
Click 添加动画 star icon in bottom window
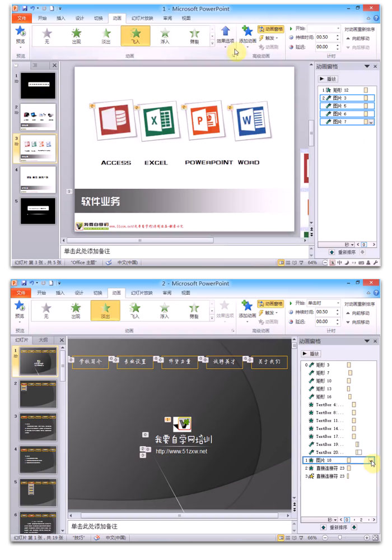247,306
